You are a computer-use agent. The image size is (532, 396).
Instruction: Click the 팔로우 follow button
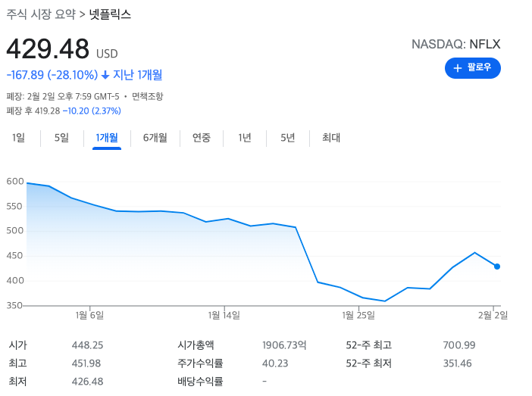[x=472, y=68]
